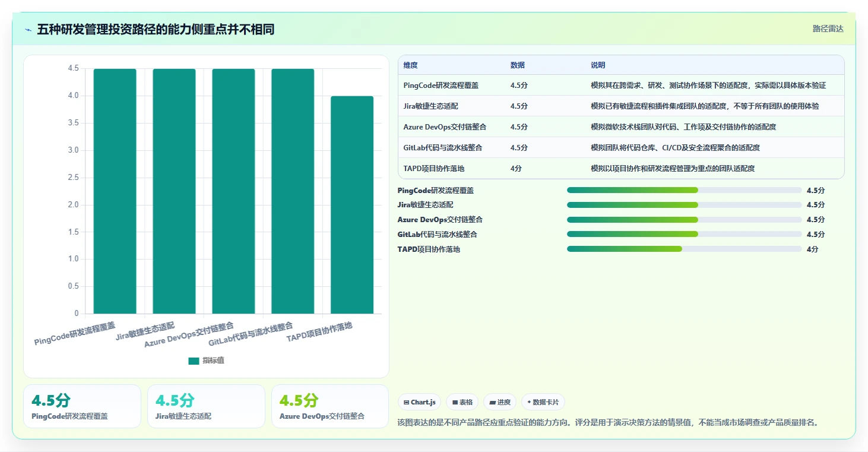Click the Azure DevOps交付链整合 progress bar
868x452 pixels.
(x=685, y=220)
